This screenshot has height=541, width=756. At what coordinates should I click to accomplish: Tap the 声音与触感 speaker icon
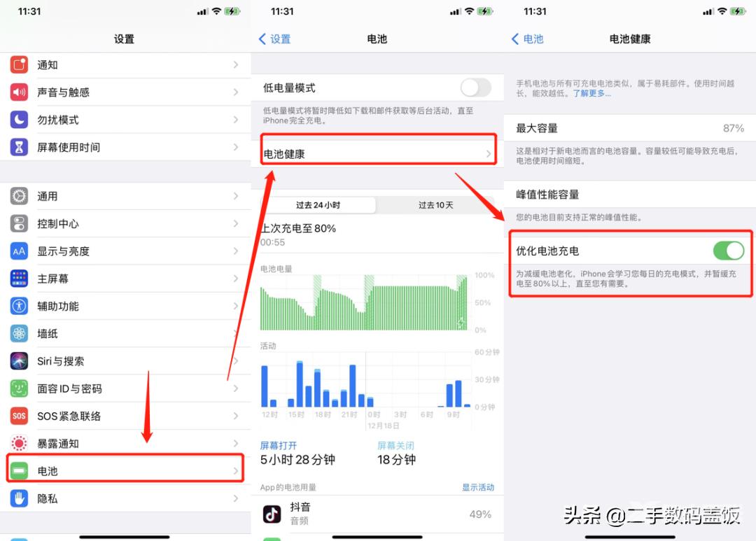pos(20,92)
